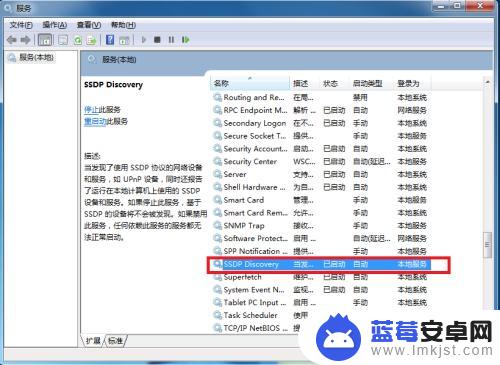Image resolution: width=500 pixels, height=365 pixels.
Task: Open the 文件(F) menu
Action: (x=21, y=25)
